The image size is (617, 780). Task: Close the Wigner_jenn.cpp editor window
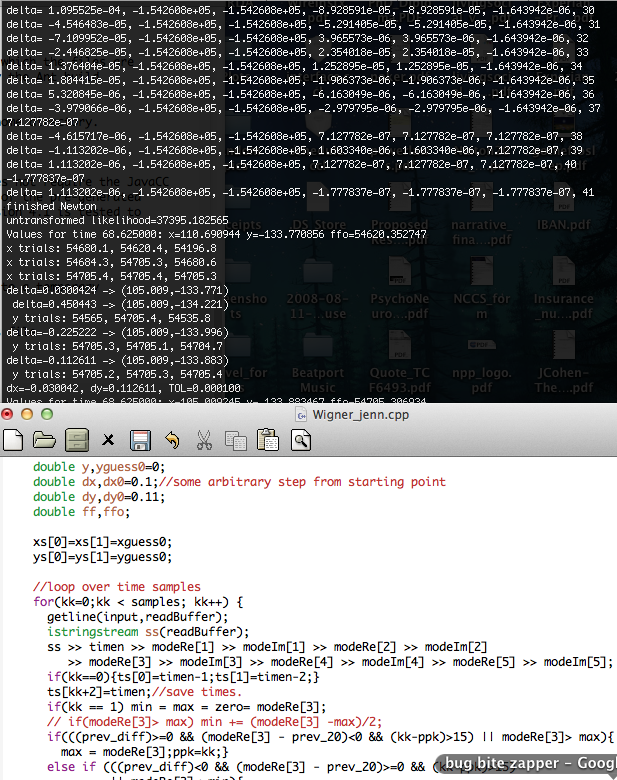tap(10, 413)
